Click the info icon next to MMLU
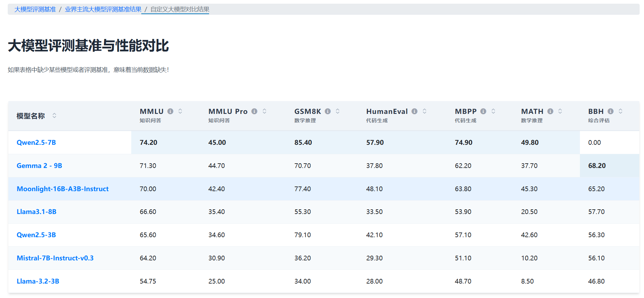 [170, 111]
